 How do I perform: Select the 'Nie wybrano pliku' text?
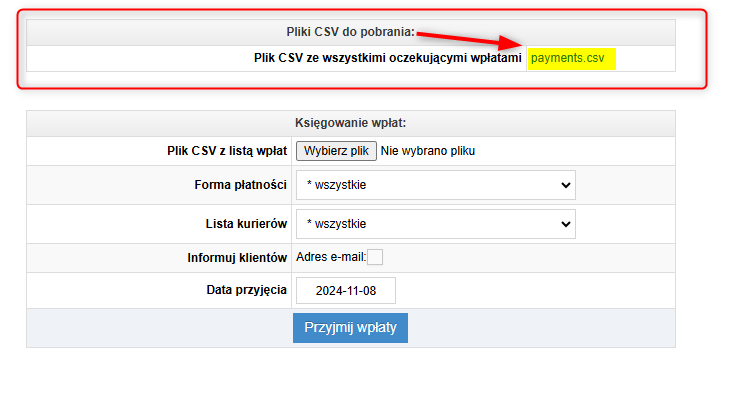pyautogui.click(x=428, y=151)
